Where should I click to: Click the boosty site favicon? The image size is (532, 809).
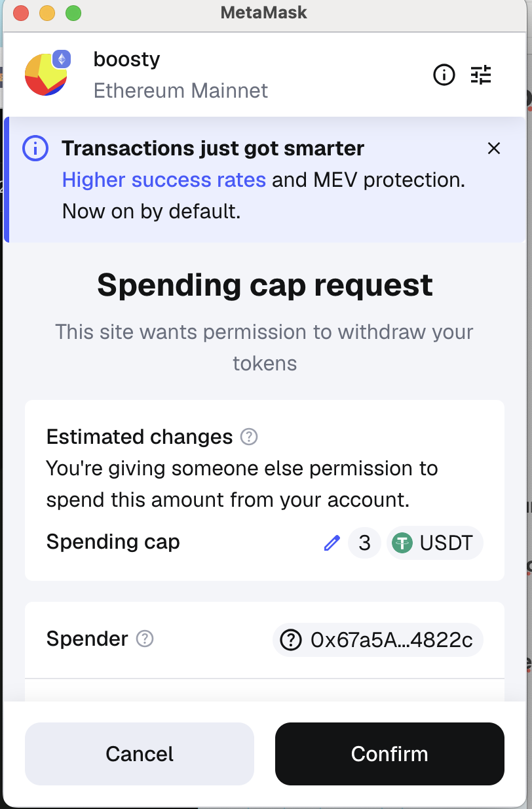click(46, 74)
